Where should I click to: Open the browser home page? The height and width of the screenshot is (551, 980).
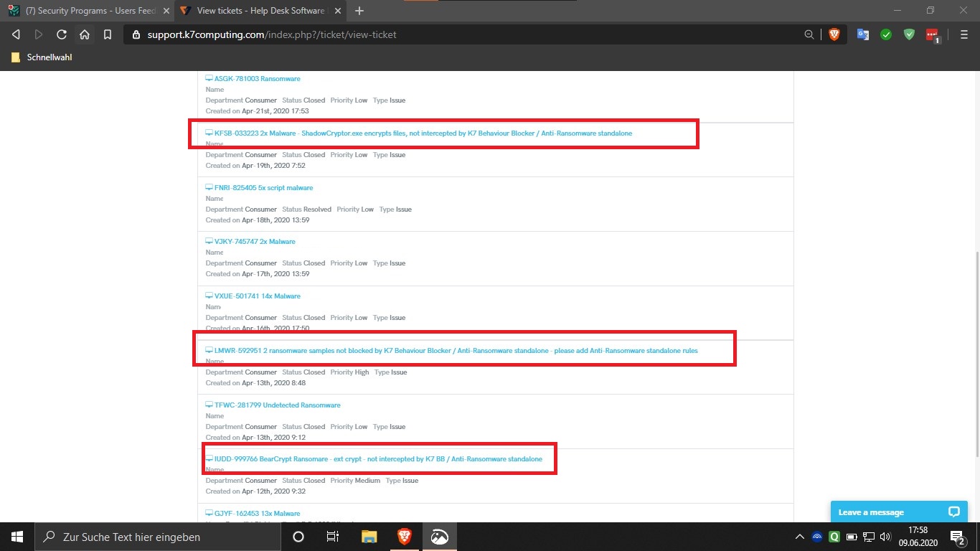pos(85,34)
